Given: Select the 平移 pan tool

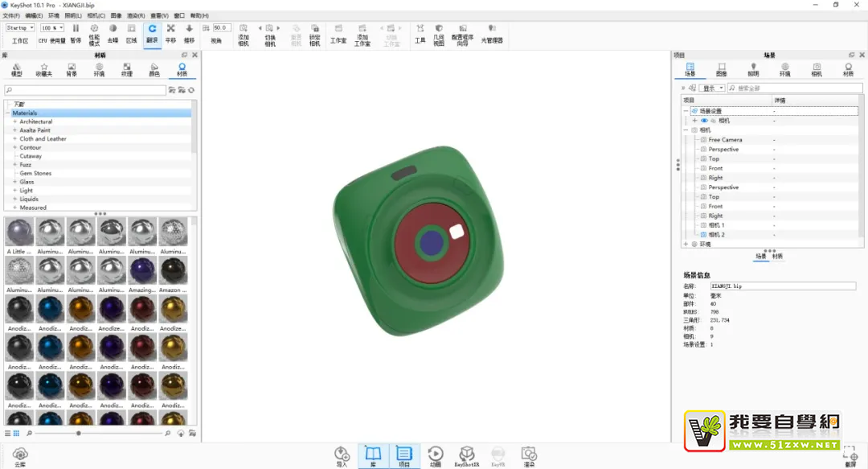Looking at the screenshot, I should tap(170, 34).
